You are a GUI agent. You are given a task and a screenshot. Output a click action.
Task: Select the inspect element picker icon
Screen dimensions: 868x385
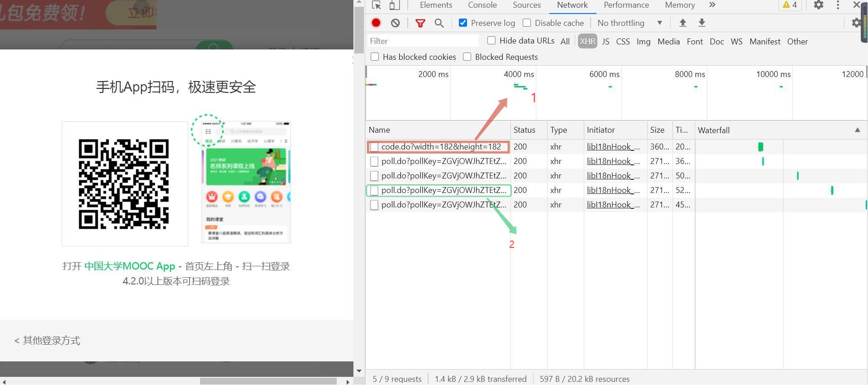377,5
